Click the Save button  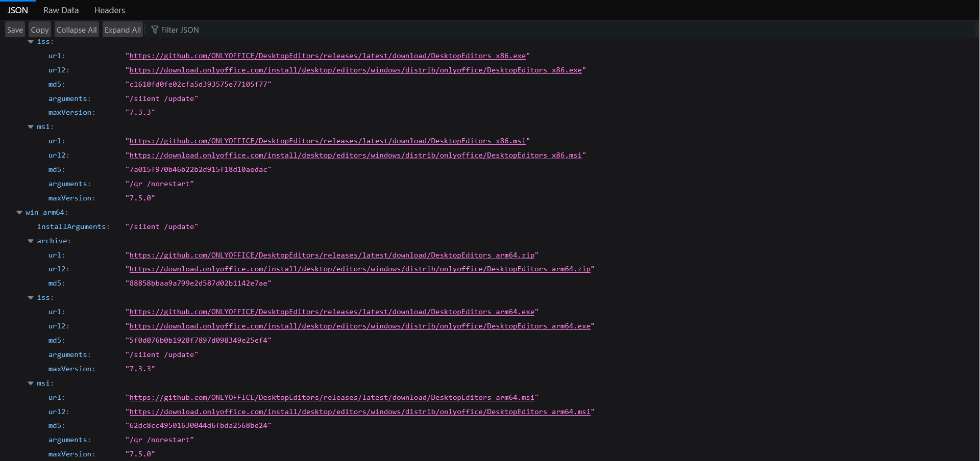click(15, 30)
